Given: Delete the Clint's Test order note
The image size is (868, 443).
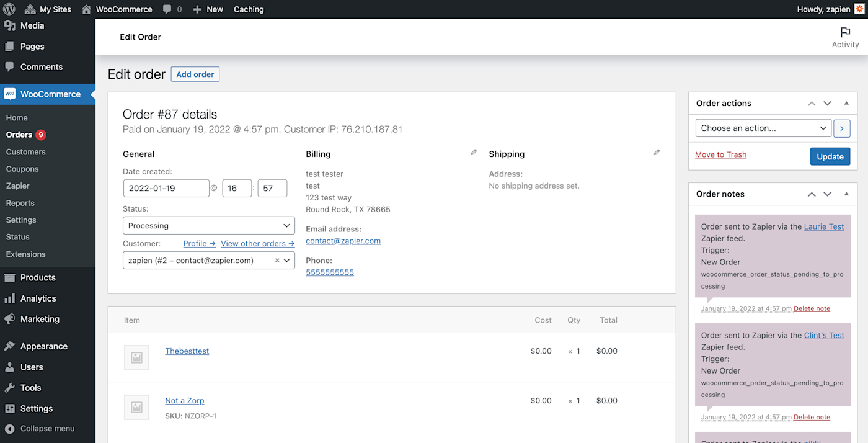Looking at the screenshot, I should tap(812, 418).
